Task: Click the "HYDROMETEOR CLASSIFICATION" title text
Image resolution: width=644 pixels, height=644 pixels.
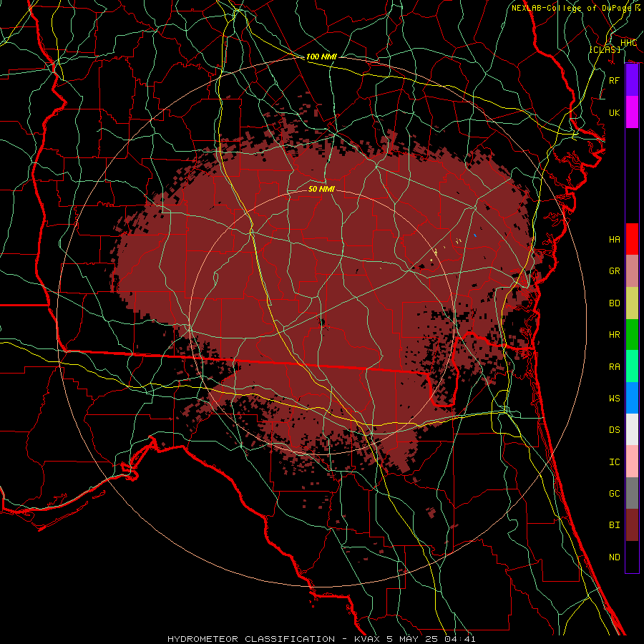Action: (x=251, y=639)
